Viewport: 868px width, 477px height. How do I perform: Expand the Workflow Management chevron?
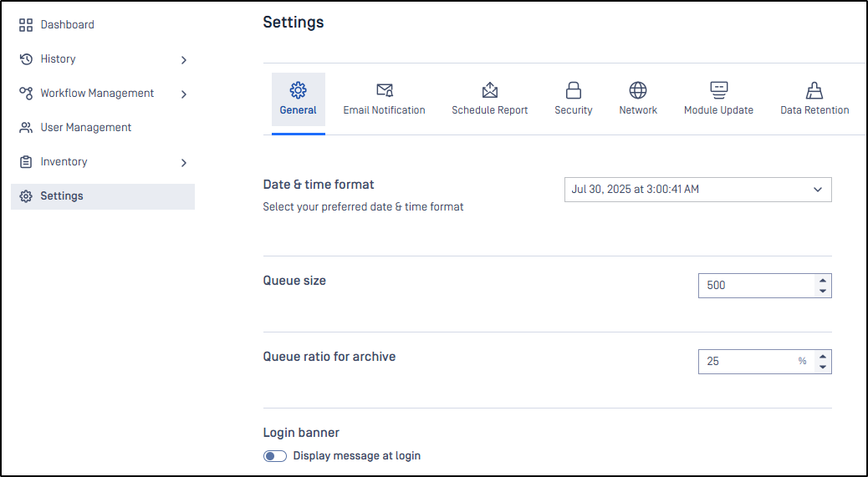[184, 94]
